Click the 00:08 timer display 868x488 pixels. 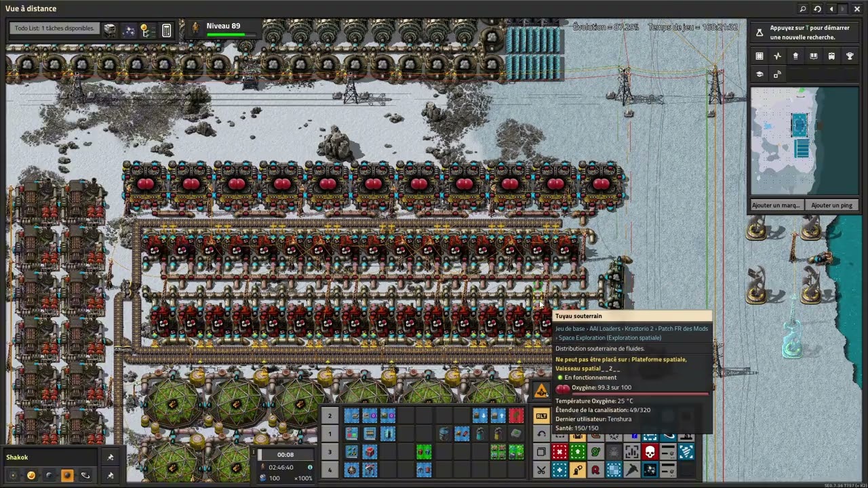[x=285, y=455]
